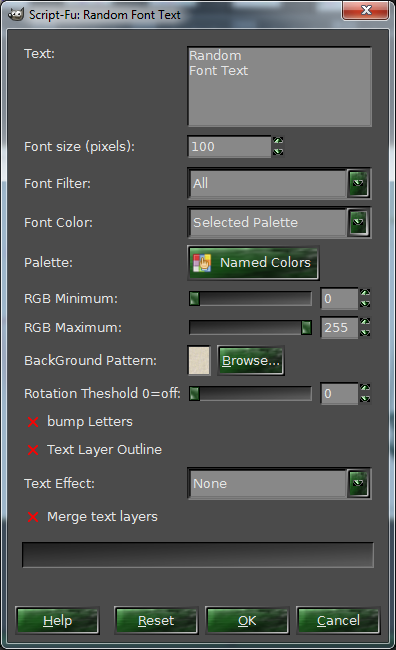Image resolution: width=396 pixels, height=650 pixels.
Task: Decrease Rotation Threshold with down arrow
Action: pyautogui.click(x=365, y=399)
